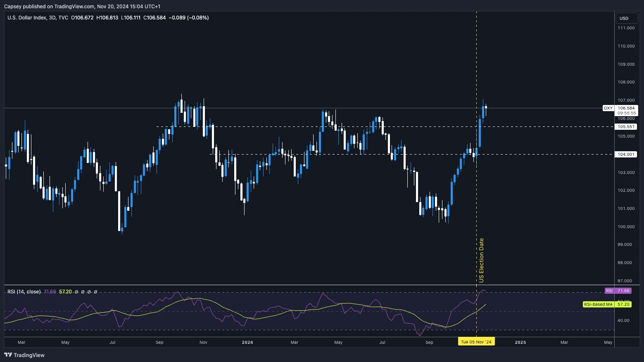This screenshot has height=362, width=644.
Task: Click the Capsey published on TradingView.com header link
Action: (50, 6)
